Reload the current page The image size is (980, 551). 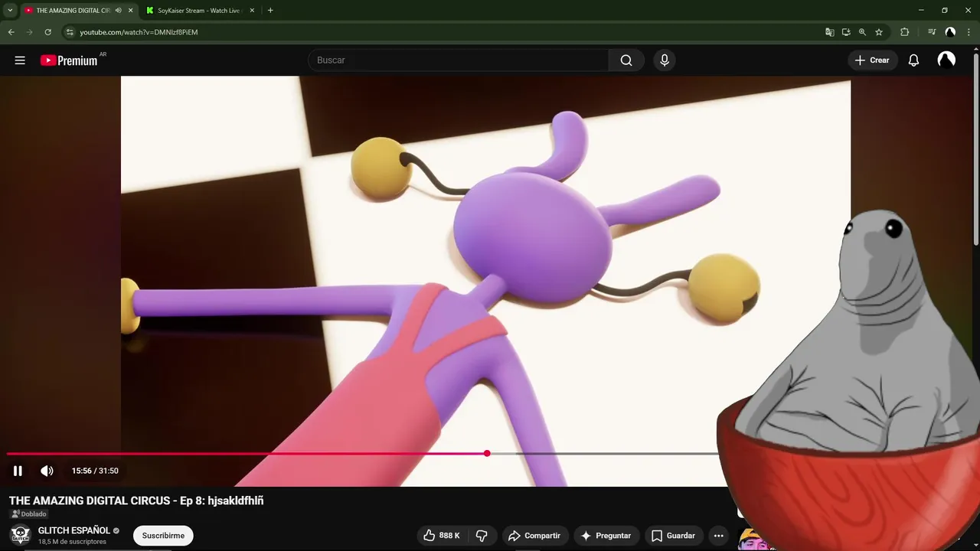click(x=47, y=32)
